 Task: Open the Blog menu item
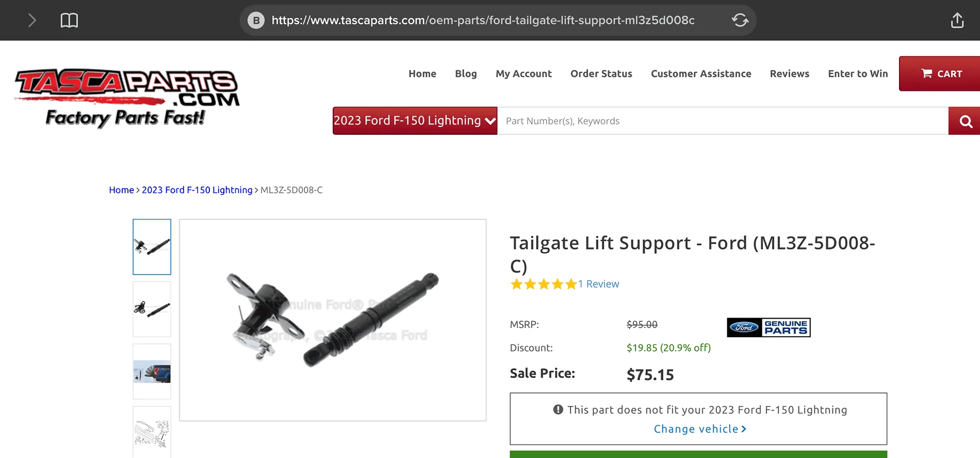[x=465, y=73]
